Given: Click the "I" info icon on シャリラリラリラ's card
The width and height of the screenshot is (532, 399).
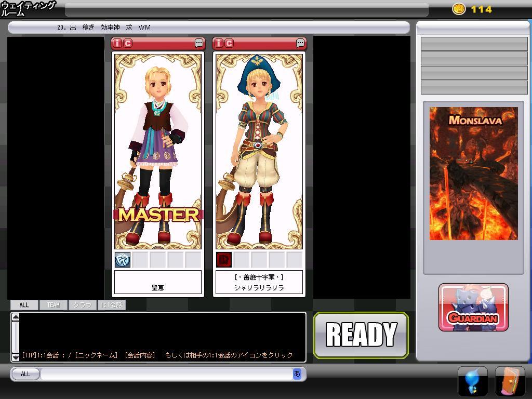Looking at the screenshot, I should [219, 43].
